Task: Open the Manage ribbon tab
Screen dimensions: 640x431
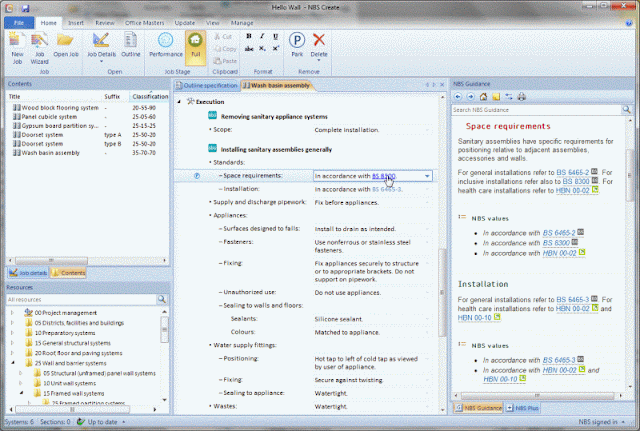Action: click(x=242, y=23)
